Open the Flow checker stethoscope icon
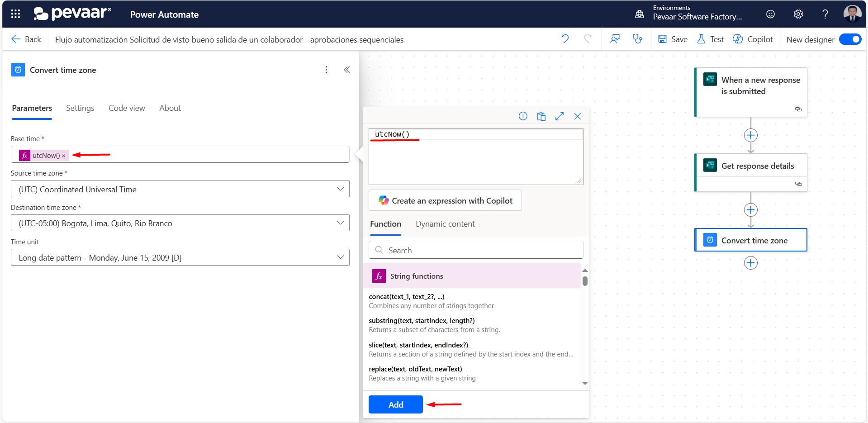868x423 pixels. point(637,39)
